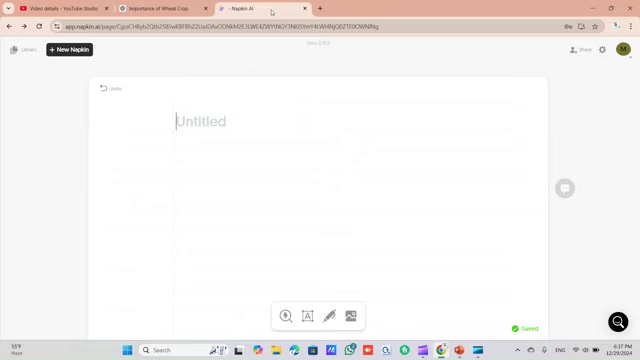Open the Share option
Image resolution: width=640 pixels, height=360 pixels.
pos(580,50)
